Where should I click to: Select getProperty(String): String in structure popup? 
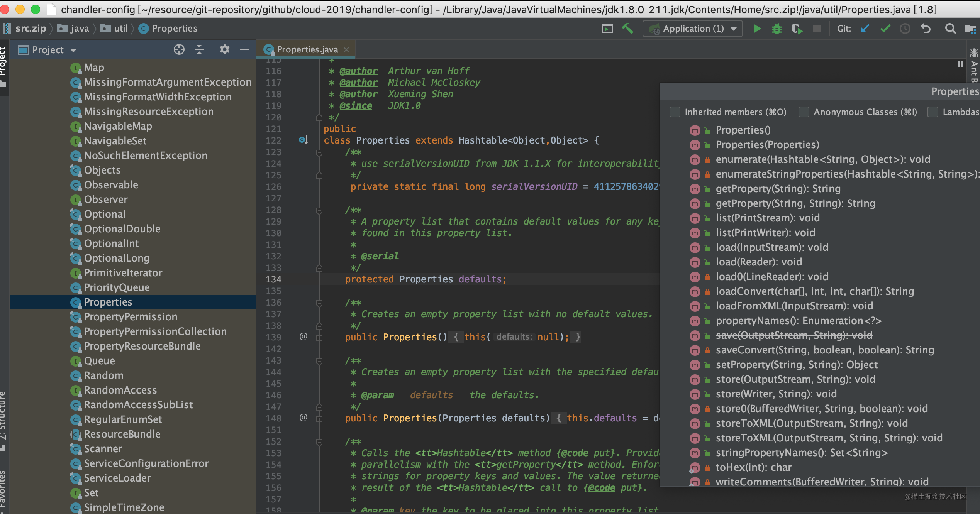click(778, 189)
